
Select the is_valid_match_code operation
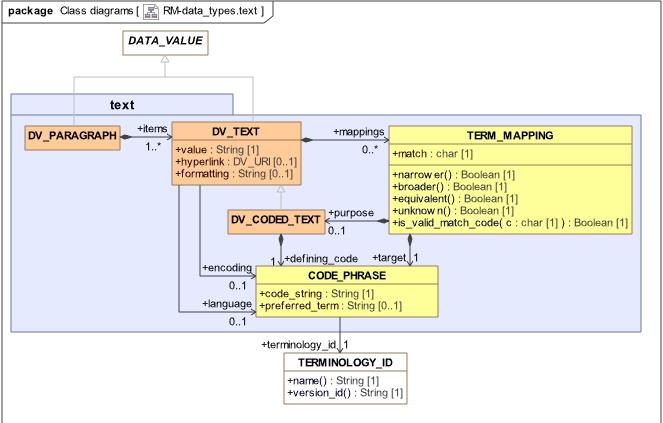pyautogui.click(x=509, y=221)
